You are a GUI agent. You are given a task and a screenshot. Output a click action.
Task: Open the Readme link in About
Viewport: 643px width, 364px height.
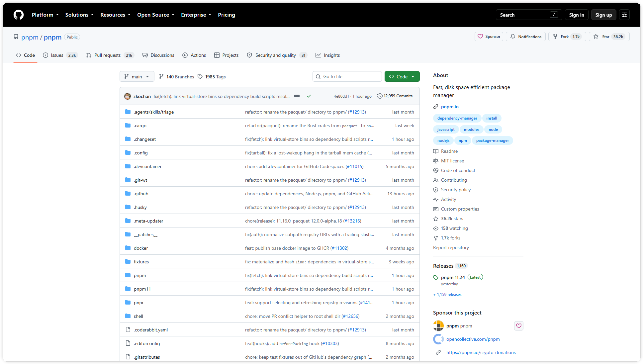(x=449, y=151)
